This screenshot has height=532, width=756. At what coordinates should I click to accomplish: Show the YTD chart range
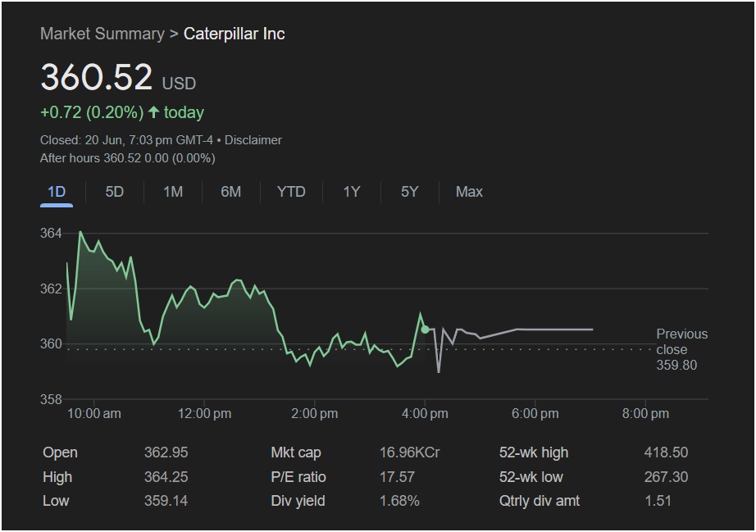(x=291, y=192)
